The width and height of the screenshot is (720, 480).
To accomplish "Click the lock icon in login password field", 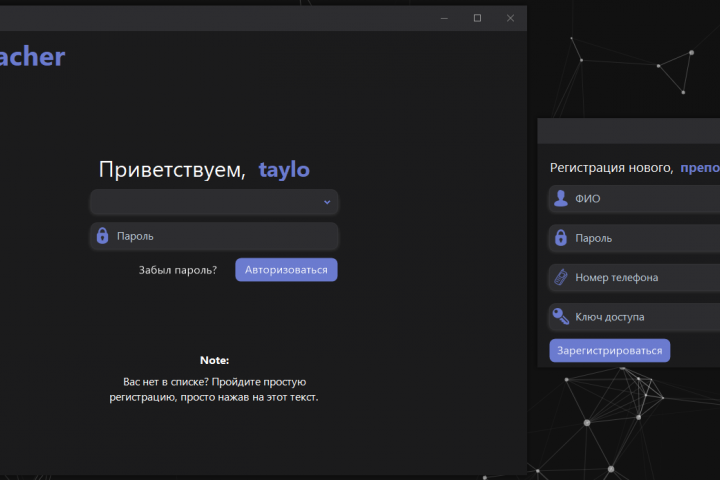I will tap(102, 236).
